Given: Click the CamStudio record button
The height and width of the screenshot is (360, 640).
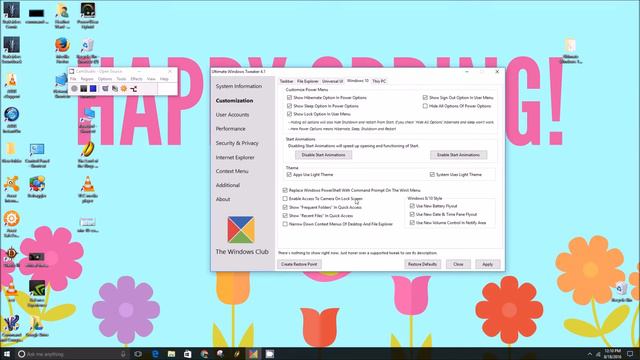Looking at the screenshot, I should coord(74,89).
